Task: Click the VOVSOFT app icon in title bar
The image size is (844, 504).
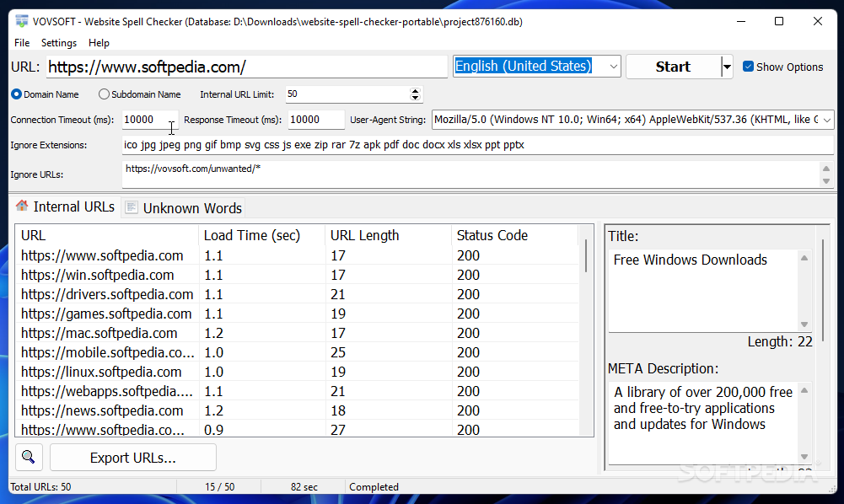Action: pyautogui.click(x=22, y=22)
